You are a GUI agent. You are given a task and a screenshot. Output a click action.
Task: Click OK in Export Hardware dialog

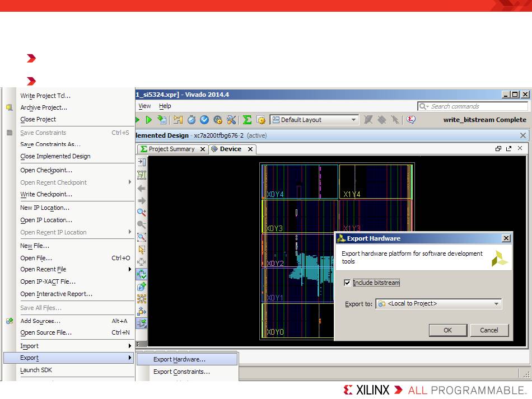[448, 330]
